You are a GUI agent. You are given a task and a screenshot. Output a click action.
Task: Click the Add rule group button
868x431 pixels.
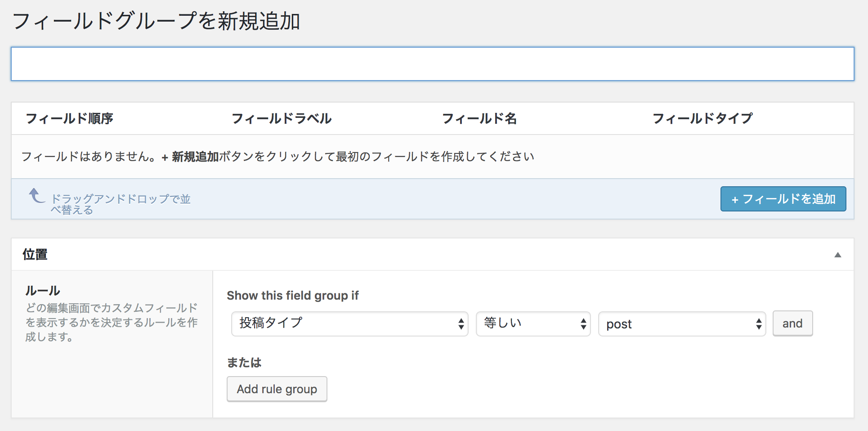(x=277, y=389)
